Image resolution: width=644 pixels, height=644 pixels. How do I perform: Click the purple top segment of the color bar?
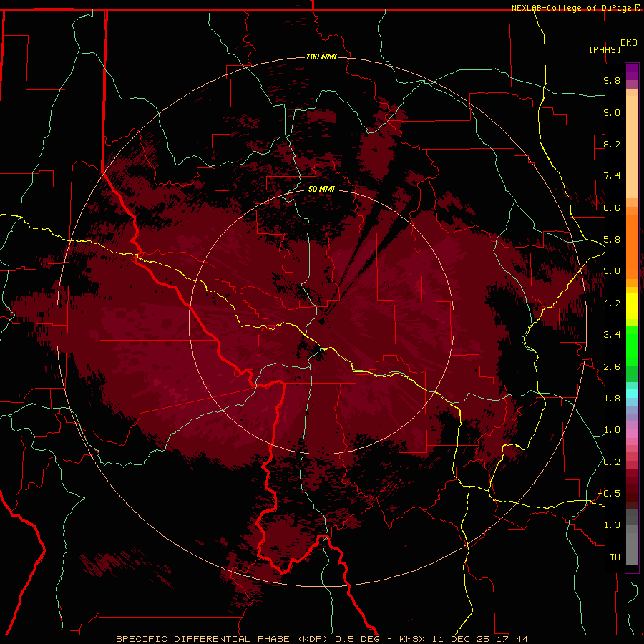(632, 72)
